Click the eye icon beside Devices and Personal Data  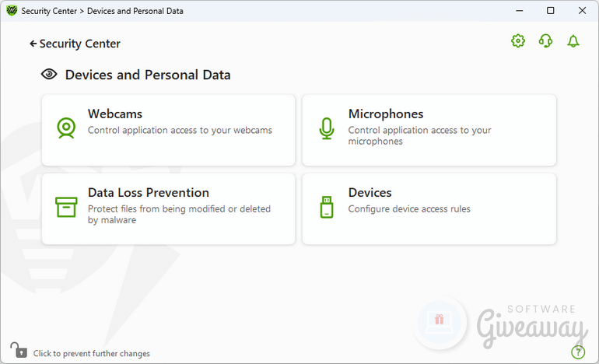coord(49,74)
